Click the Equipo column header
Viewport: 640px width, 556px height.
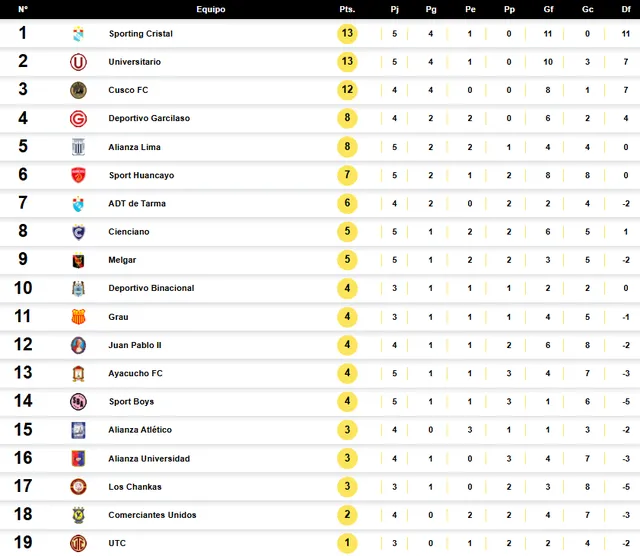pyautogui.click(x=211, y=9)
